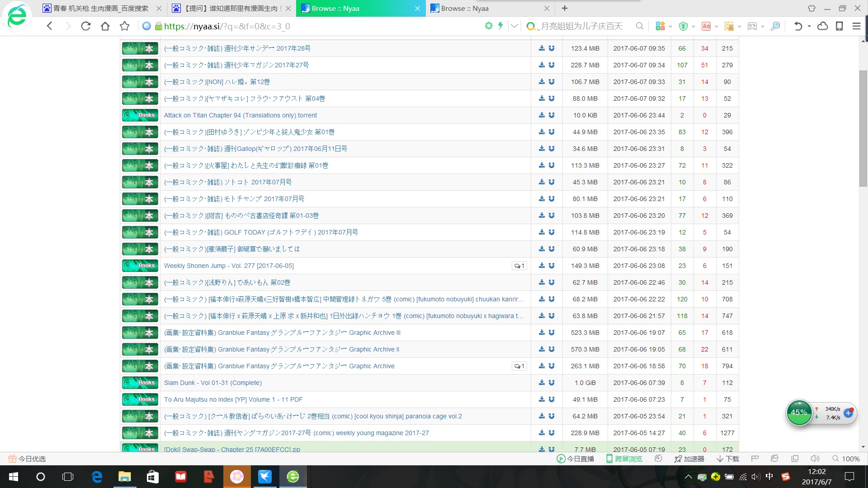Download torrent for Attack on Titan Chapter 94

tap(542, 115)
